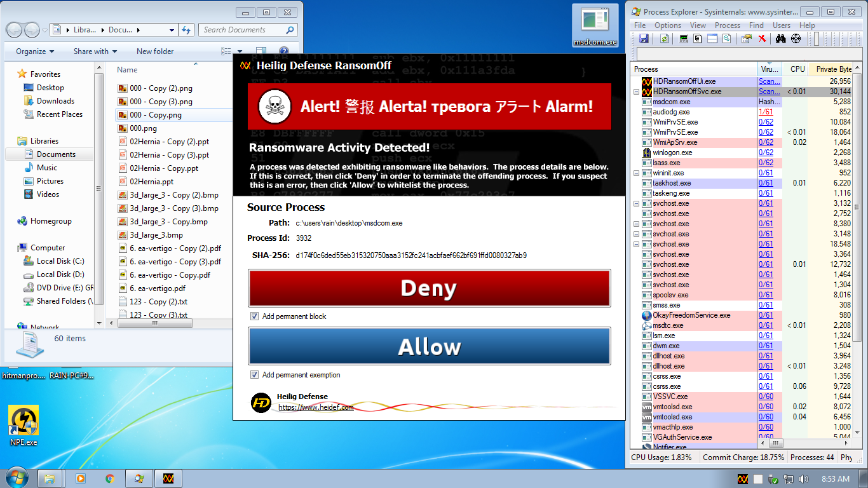This screenshot has width=868, height=488.
Task: Select the msdcom.exe row in Process Explorer
Action: 742,102
